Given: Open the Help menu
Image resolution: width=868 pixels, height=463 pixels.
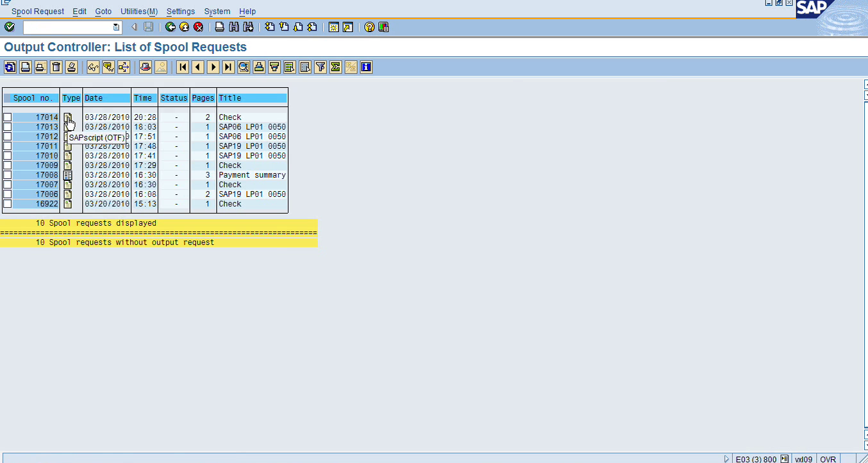Looking at the screenshot, I should pos(247,12).
